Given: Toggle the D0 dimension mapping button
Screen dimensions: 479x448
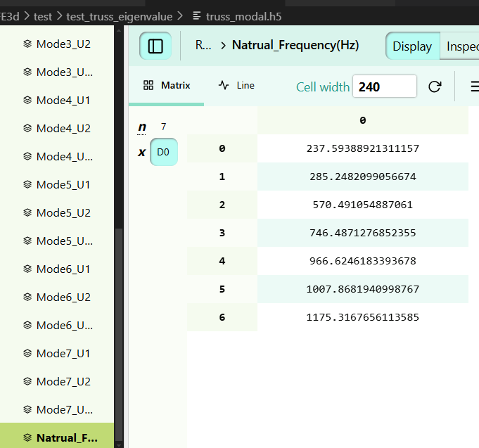Looking at the screenshot, I should pyautogui.click(x=163, y=152).
